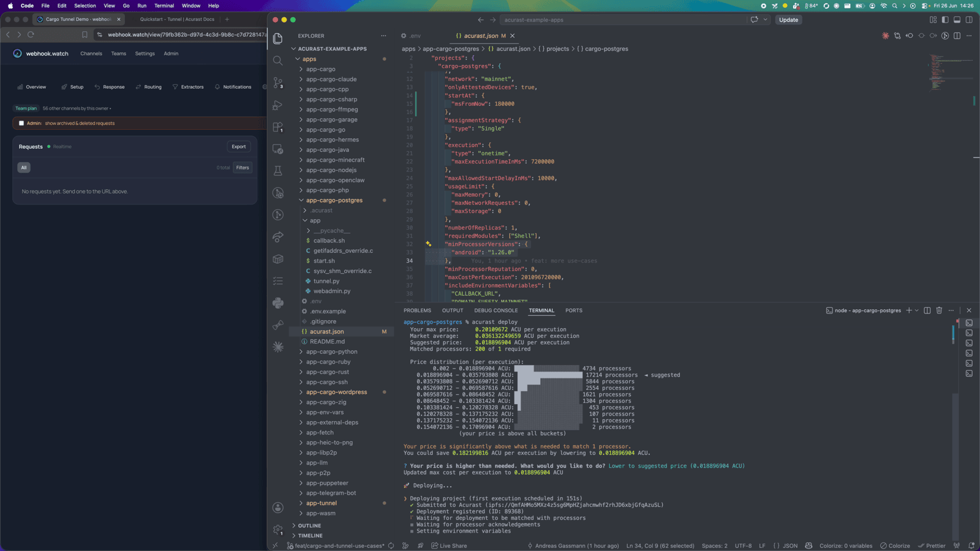Viewport: 980px width, 551px height.
Task: Open the terminal launch profile dropdown arrow
Action: 917,310
